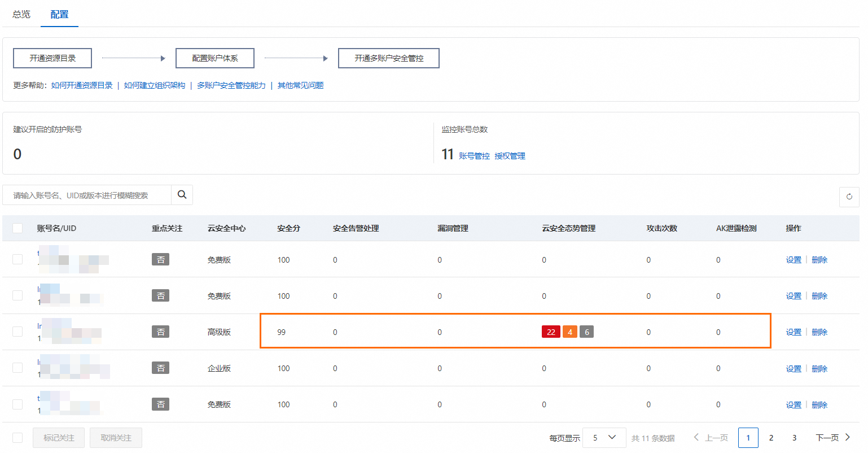The height and width of the screenshot is (453, 868).
Task: Click the 云安全中心 column header
Action: (227, 228)
